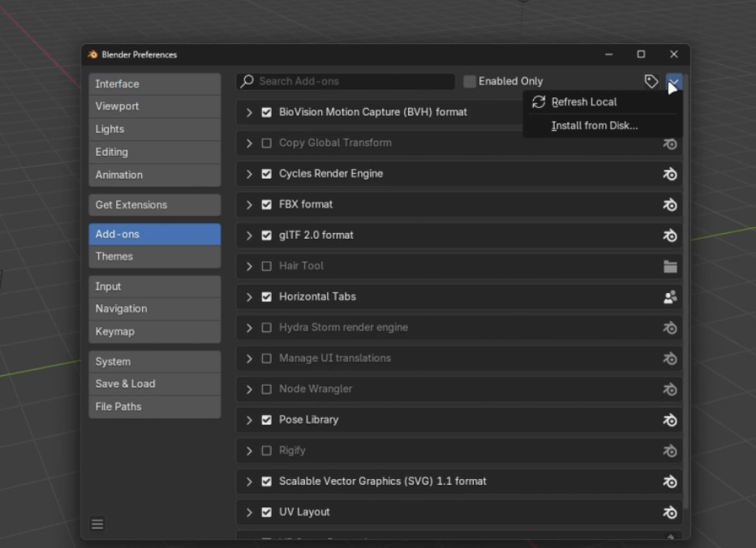
Task: Uncheck the FBX format add-on
Action: click(x=267, y=205)
